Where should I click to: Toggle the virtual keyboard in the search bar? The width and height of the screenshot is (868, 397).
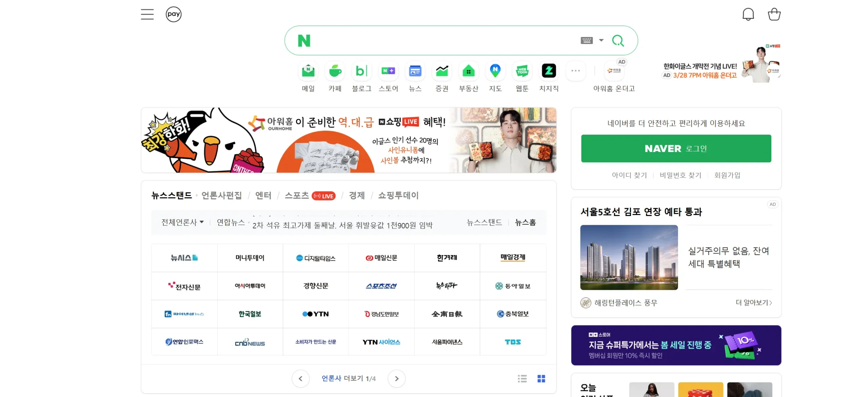(x=587, y=40)
